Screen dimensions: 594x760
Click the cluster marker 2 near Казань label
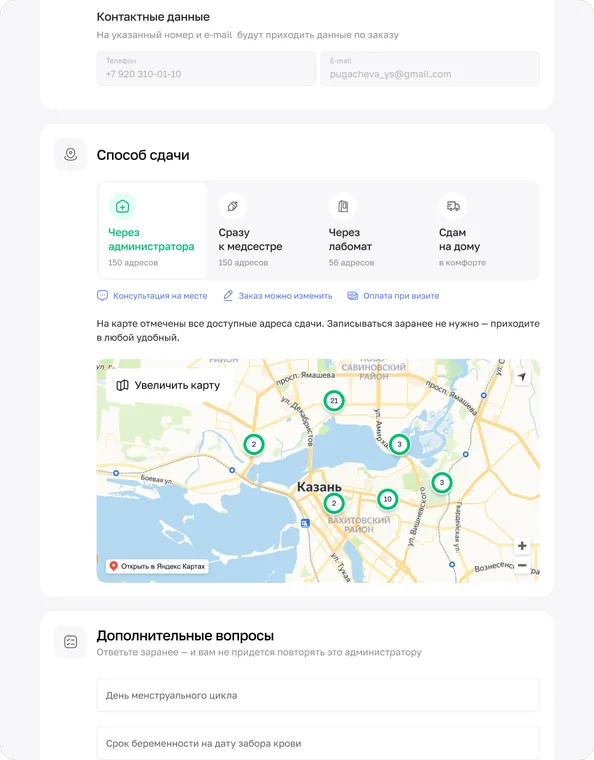pyautogui.click(x=334, y=504)
